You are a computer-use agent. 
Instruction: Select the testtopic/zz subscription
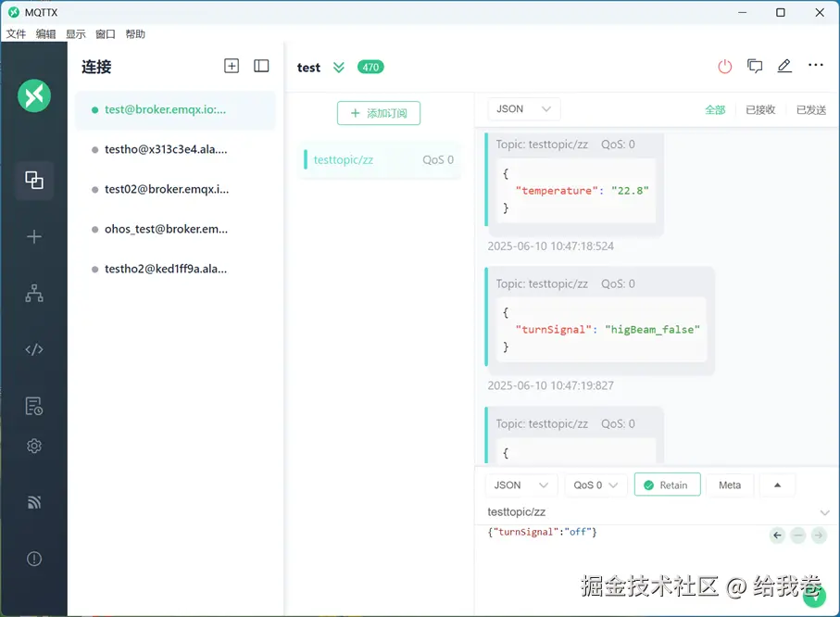point(380,159)
